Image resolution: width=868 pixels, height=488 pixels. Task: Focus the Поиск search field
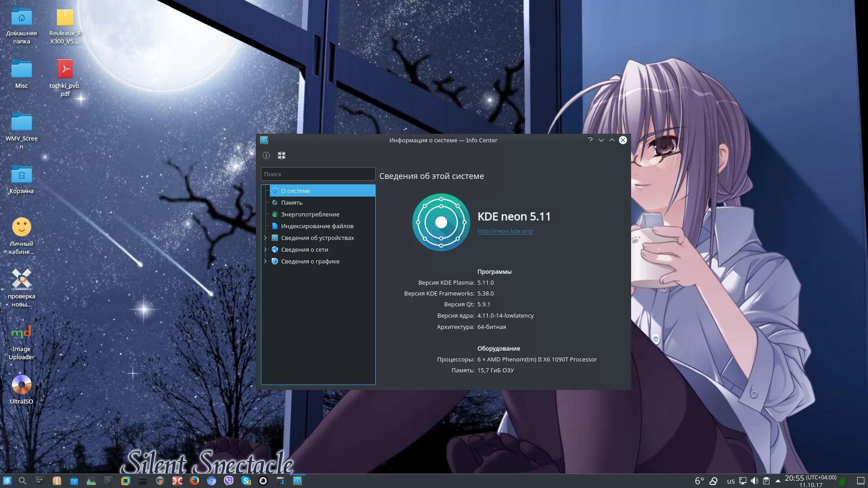318,174
